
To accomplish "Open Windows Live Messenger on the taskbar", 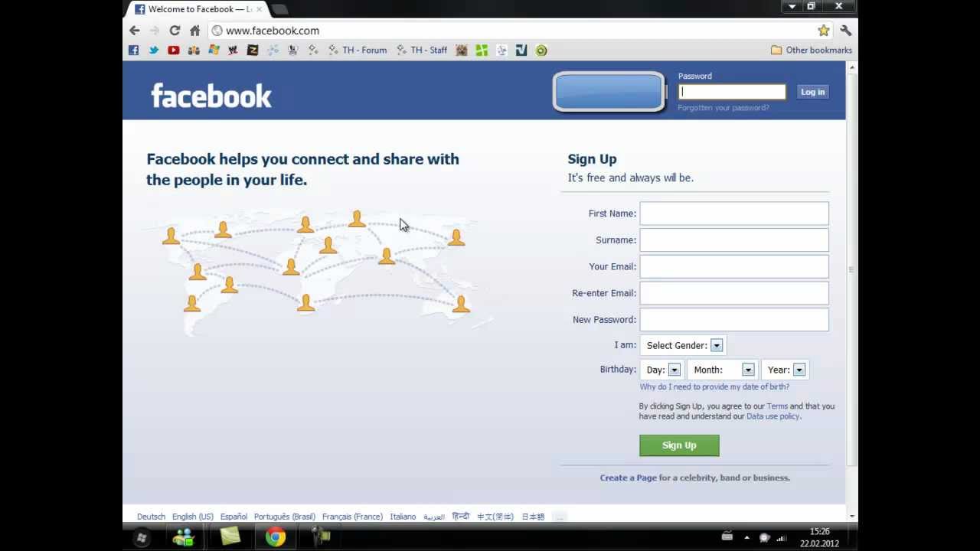I will [x=183, y=537].
